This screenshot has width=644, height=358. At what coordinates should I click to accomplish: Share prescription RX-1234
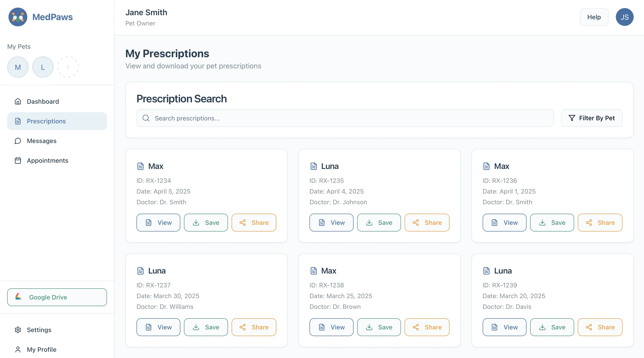pyautogui.click(x=254, y=222)
